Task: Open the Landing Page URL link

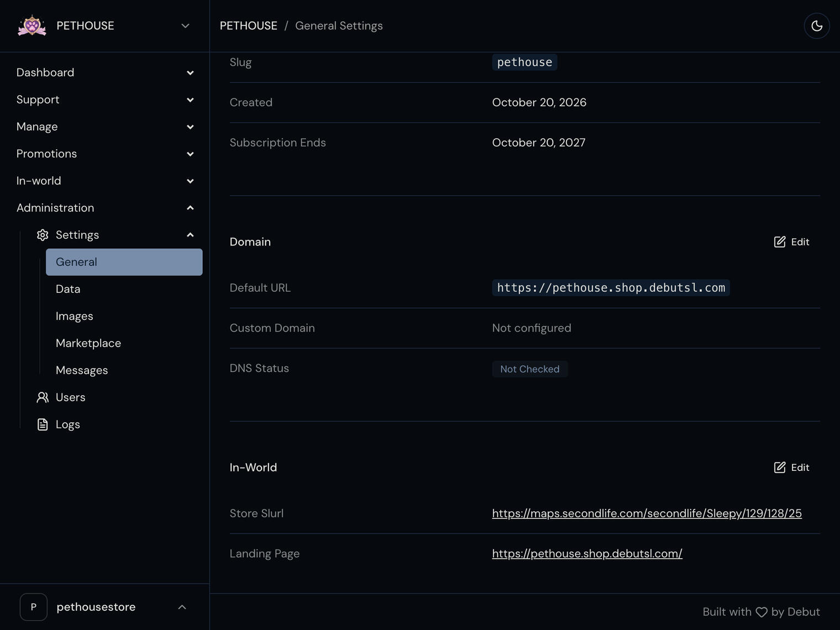Action: [x=587, y=554]
